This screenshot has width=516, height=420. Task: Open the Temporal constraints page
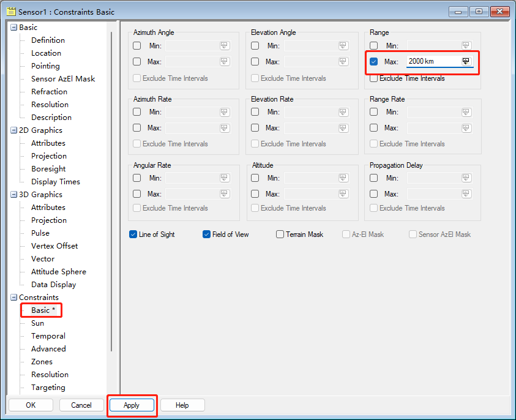(48, 336)
